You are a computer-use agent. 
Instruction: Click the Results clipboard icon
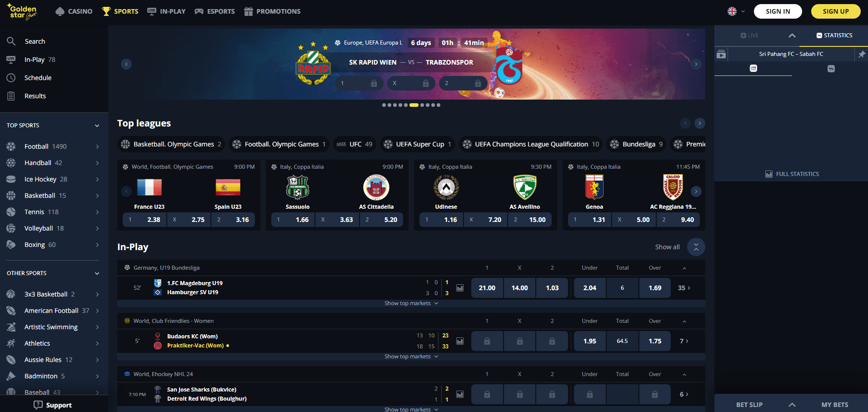(x=11, y=96)
